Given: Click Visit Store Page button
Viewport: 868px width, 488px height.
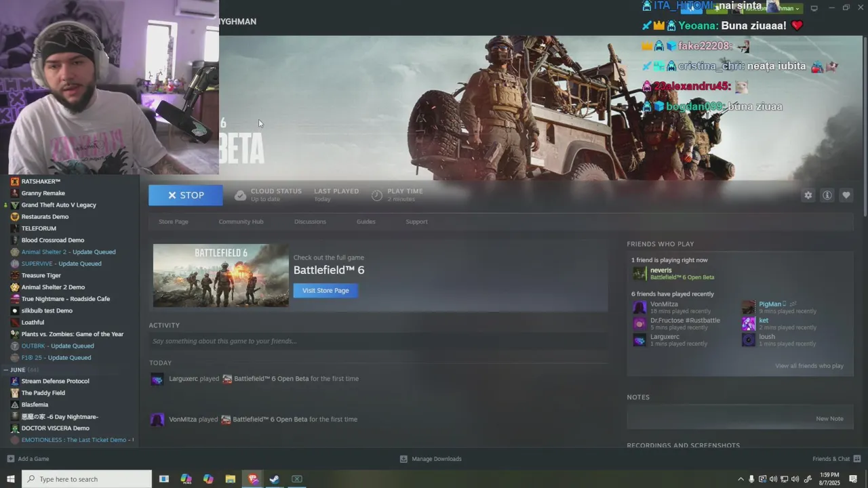Looking at the screenshot, I should 325,290.
